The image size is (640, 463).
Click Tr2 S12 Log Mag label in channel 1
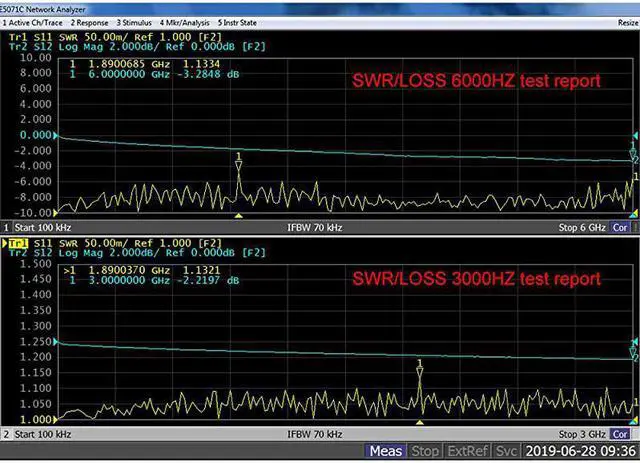pyautogui.click(x=137, y=47)
